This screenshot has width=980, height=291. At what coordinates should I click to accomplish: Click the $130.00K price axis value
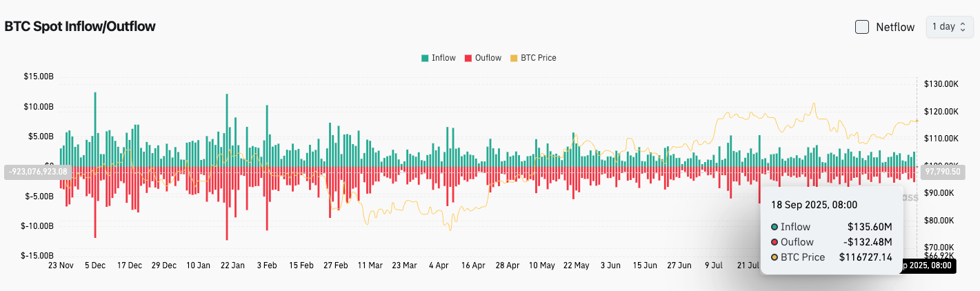click(x=942, y=84)
